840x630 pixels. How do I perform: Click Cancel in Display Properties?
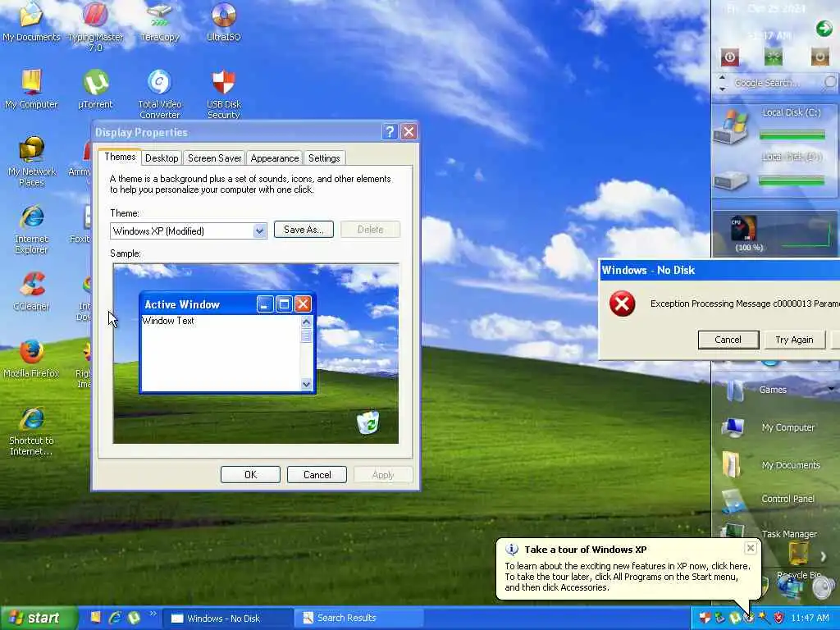coord(317,475)
